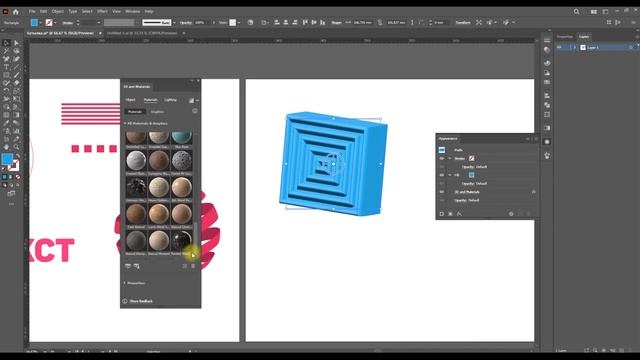This screenshot has height=360, width=640.
Task: Select the Direct Selection tool
Action: (16, 43)
